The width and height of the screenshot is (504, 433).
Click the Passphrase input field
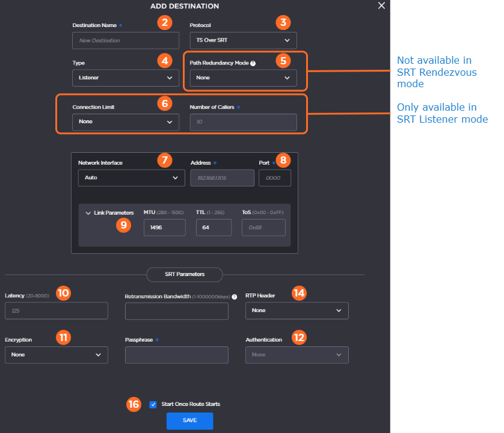click(x=176, y=355)
